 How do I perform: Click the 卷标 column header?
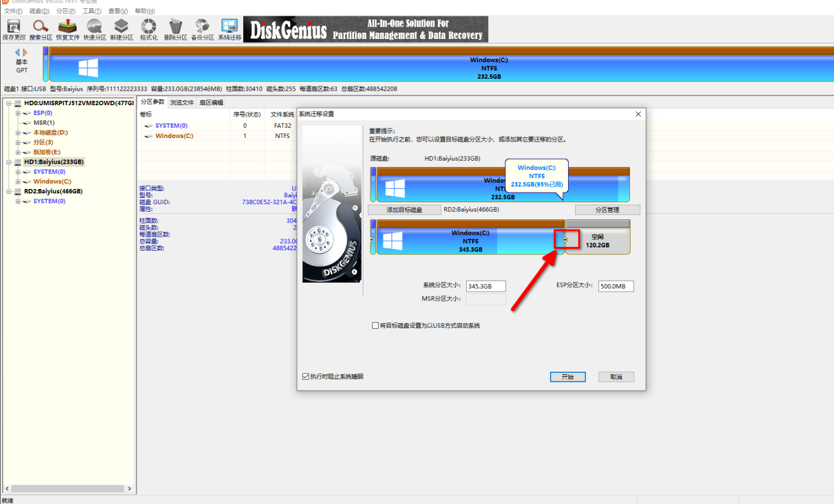pos(184,115)
